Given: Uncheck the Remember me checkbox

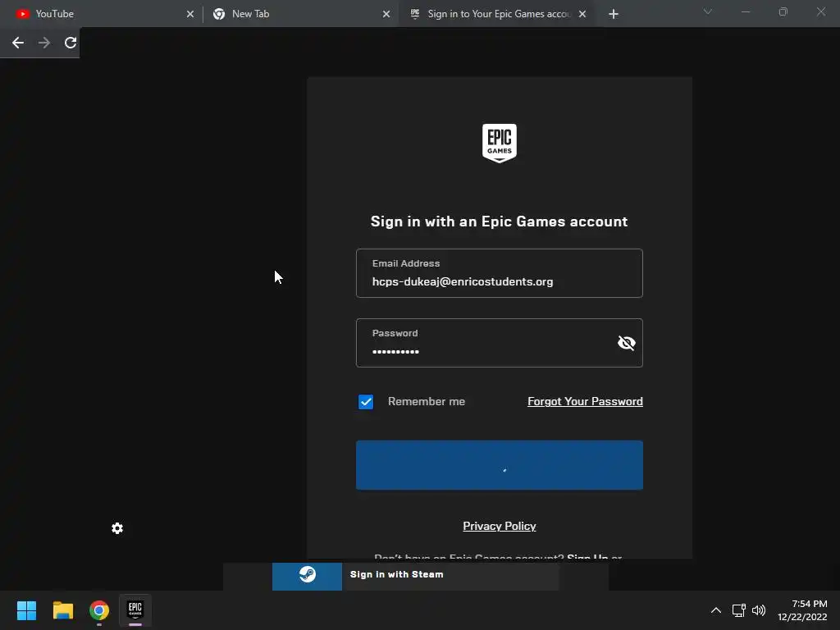Looking at the screenshot, I should 366,402.
